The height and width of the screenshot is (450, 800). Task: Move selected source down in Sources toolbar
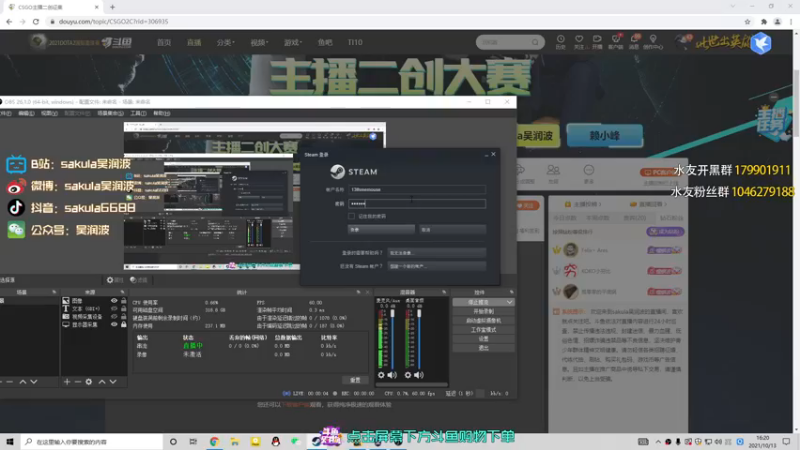click(x=113, y=382)
